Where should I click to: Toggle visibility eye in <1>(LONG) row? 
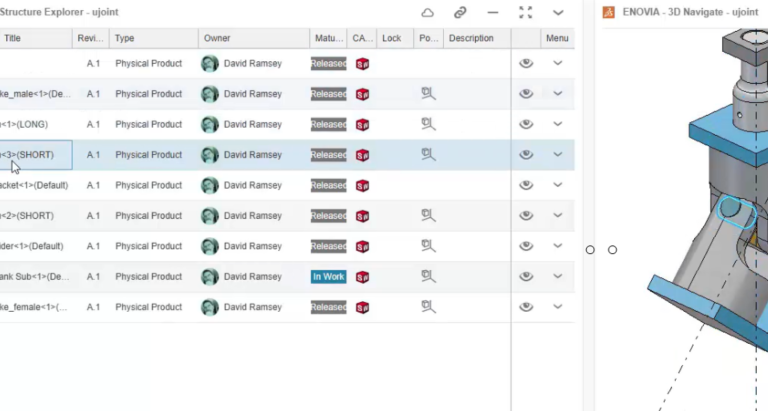(x=526, y=124)
